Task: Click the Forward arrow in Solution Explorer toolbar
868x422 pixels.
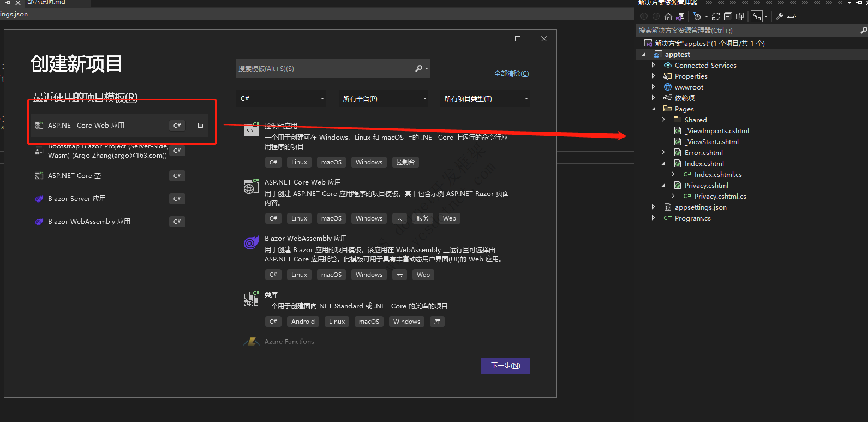Action: (656, 16)
